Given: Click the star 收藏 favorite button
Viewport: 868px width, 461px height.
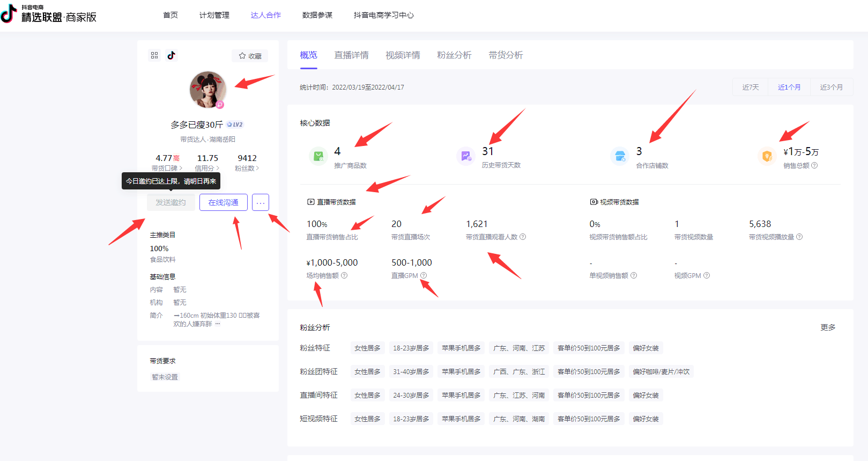Looking at the screenshot, I should pyautogui.click(x=250, y=56).
